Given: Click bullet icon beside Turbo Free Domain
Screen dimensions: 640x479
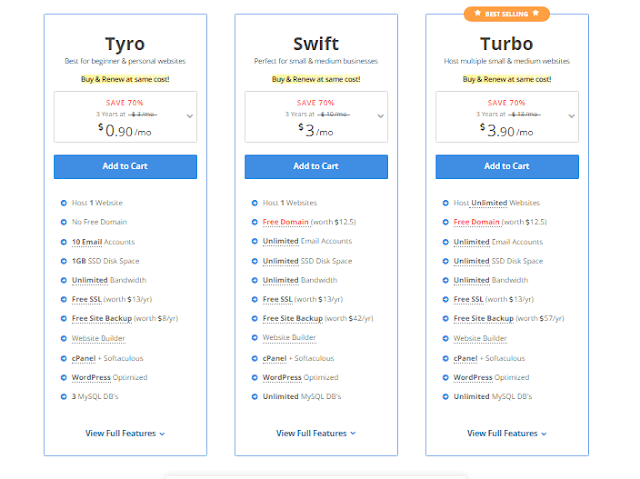Looking at the screenshot, I should 446,222.
